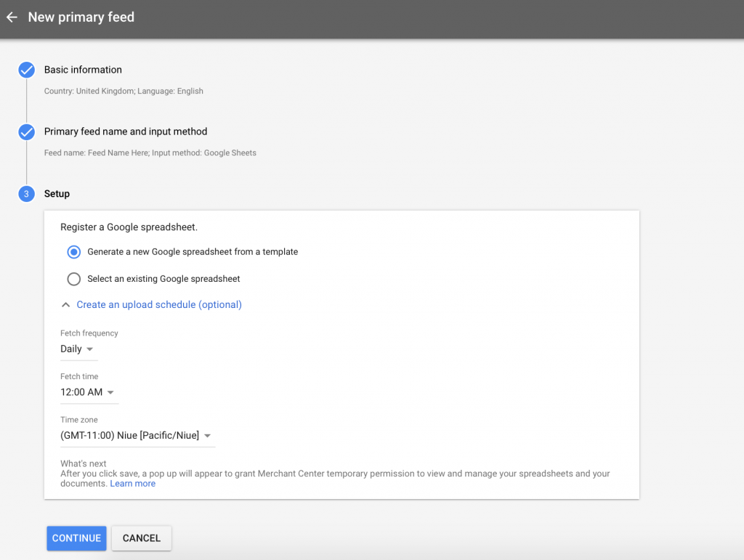Choose Select an existing Google spreadsheet

click(x=73, y=279)
